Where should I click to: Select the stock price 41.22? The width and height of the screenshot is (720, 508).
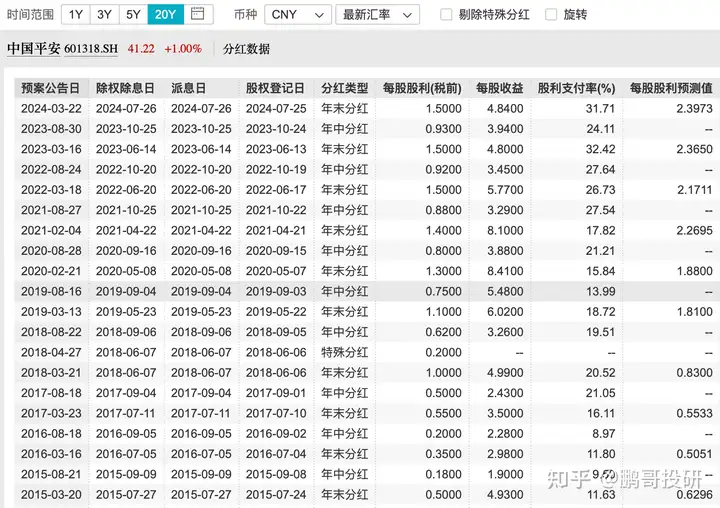pyautogui.click(x=141, y=49)
